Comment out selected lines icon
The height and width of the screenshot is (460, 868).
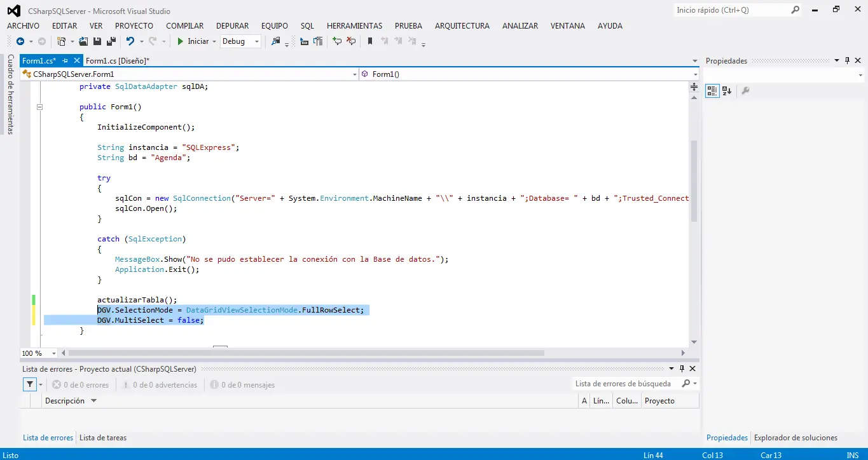click(x=337, y=41)
